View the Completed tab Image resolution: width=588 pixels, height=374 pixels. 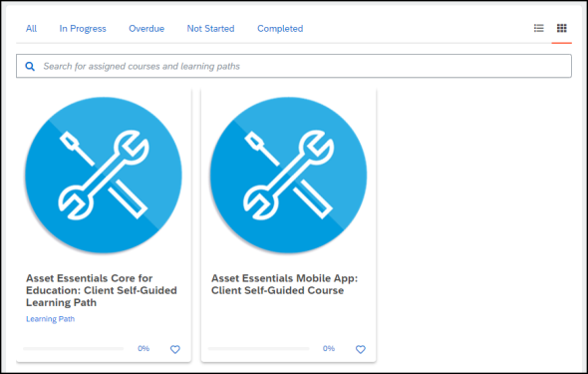[x=280, y=29]
